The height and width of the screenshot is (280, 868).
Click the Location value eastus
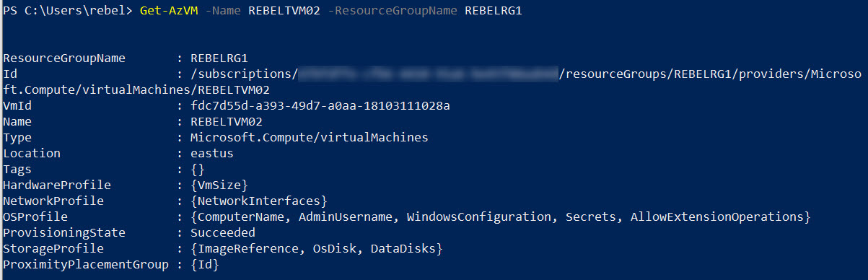click(212, 153)
